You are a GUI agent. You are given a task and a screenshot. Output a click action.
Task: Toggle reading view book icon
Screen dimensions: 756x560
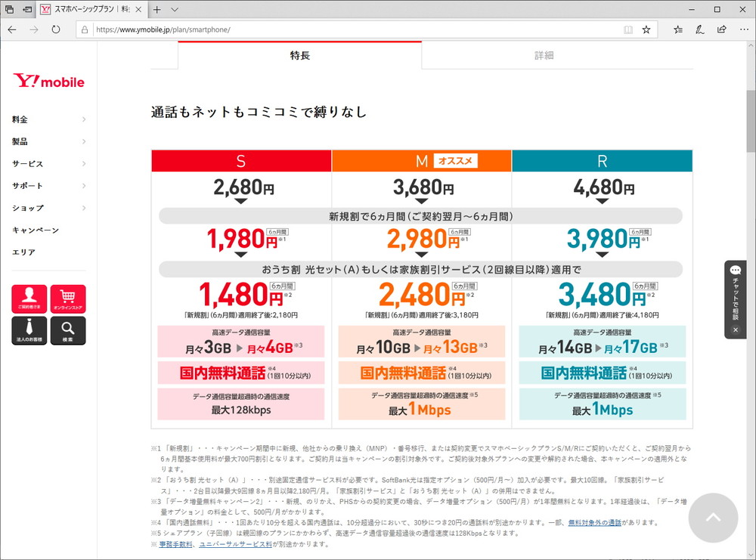627,30
